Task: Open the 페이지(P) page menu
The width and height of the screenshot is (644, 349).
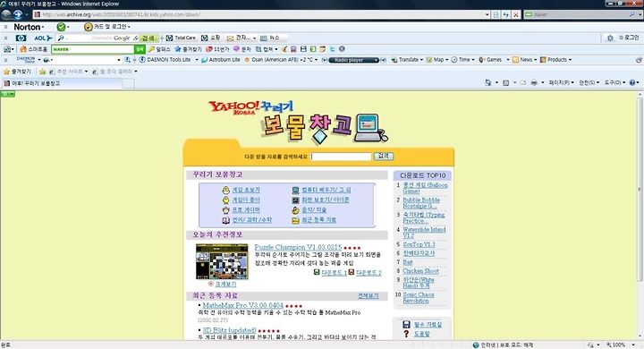Action: pyautogui.click(x=561, y=82)
